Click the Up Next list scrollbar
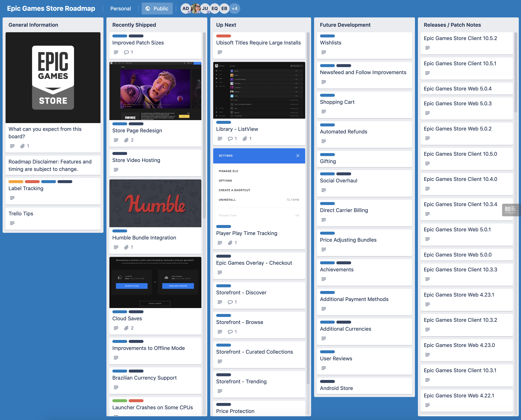The image size is (521, 420). (x=308, y=208)
